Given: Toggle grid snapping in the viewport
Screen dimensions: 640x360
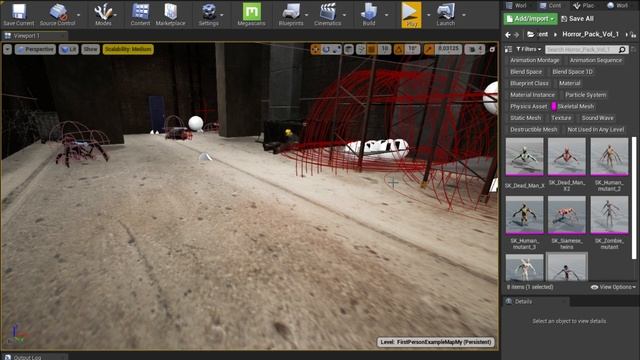Looking at the screenshot, I should click(372, 49).
